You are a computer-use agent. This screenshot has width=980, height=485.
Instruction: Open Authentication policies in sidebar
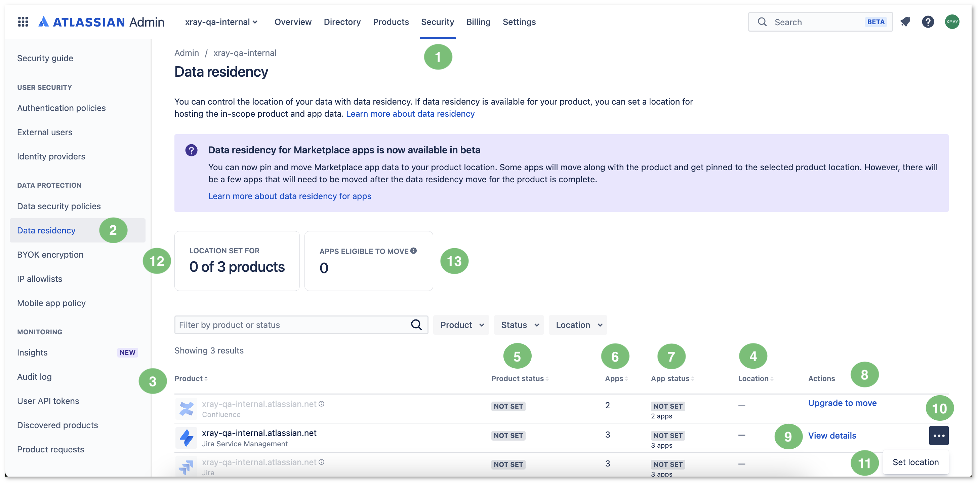[78, 108]
